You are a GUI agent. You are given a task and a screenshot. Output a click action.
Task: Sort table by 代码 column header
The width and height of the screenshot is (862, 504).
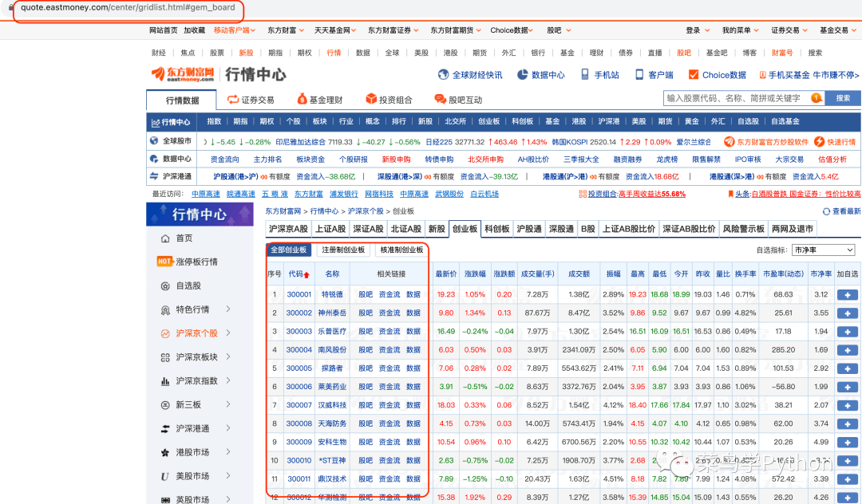[x=297, y=274]
